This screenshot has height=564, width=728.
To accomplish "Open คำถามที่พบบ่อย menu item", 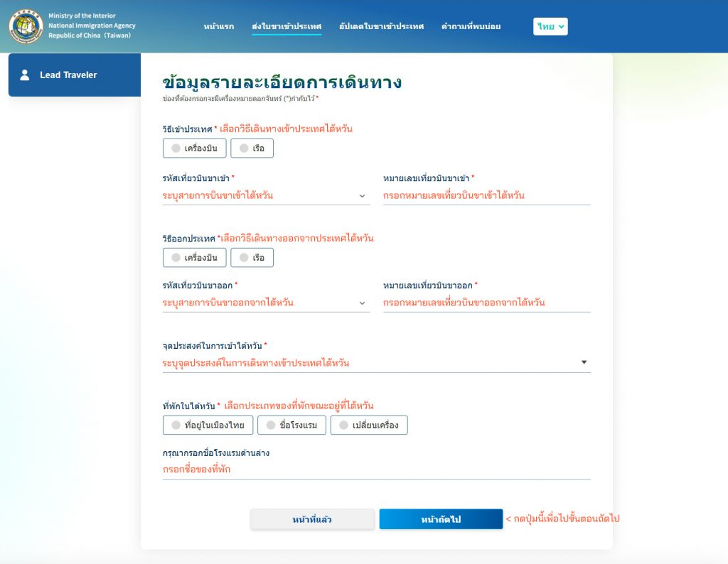I will click(x=471, y=26).
